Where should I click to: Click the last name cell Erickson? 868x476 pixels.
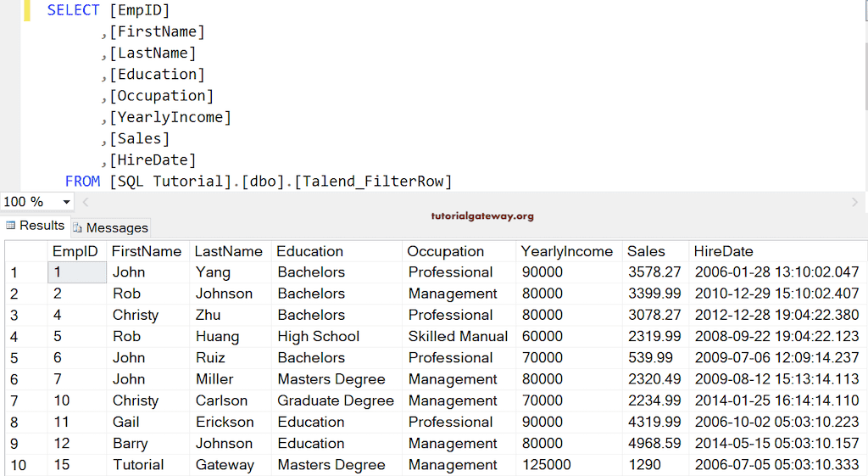click(231, 423)
